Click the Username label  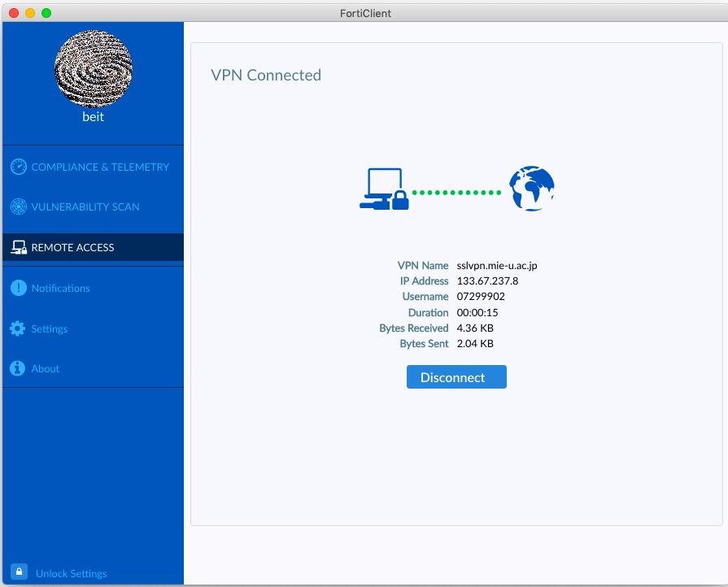[x=425, y=297]
